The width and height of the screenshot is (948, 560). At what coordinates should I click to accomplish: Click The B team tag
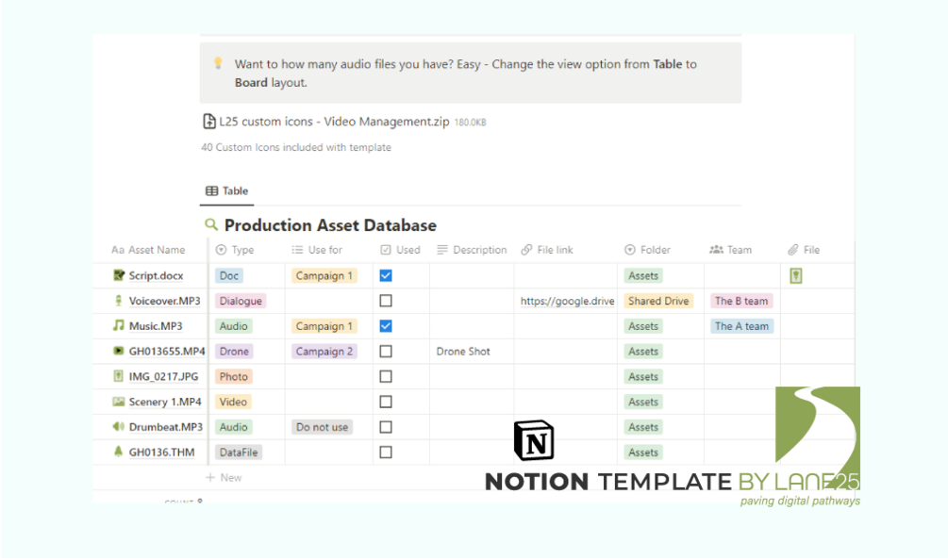click(x=741, y=301)
